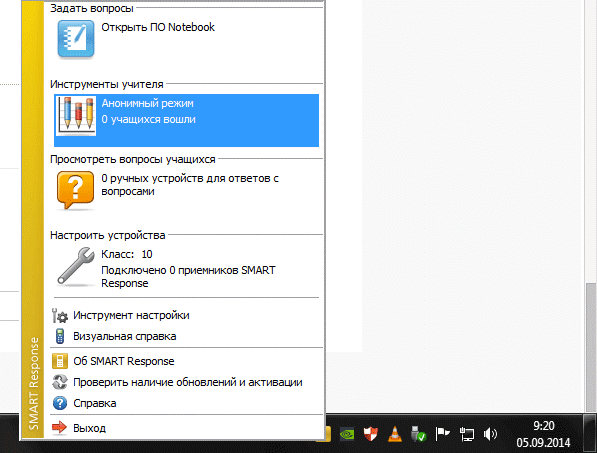Click the wrench configure devices icon
This screenshot has height=453, width=597.
pyautogui.click(x=76, y=266)
